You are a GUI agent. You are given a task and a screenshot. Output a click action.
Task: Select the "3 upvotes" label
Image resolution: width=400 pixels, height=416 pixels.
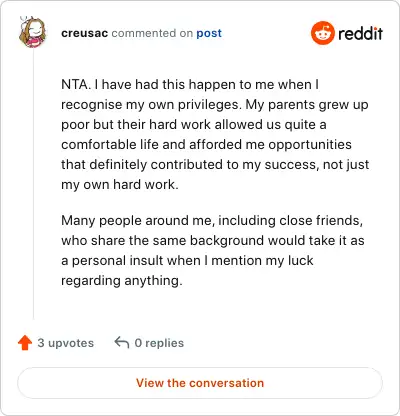[x=66, y=343]
